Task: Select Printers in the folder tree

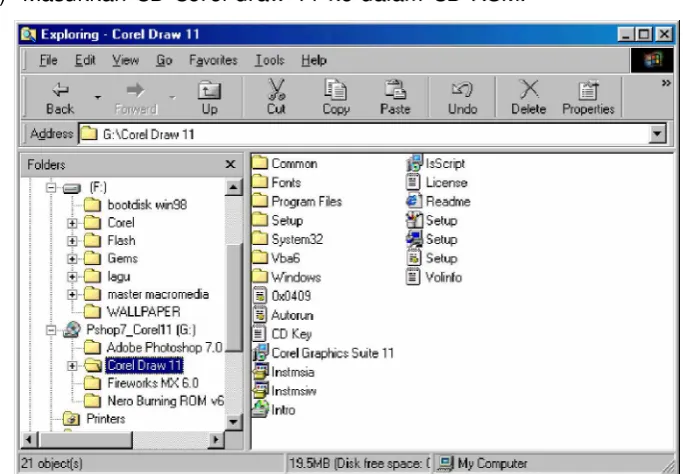Action: click(x=94, y=419)
